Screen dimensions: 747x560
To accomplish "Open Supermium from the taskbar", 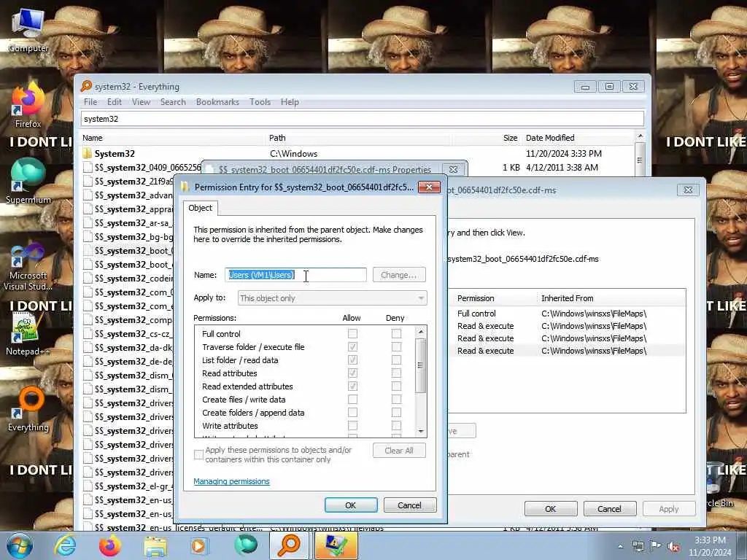I will coord(245,545).
